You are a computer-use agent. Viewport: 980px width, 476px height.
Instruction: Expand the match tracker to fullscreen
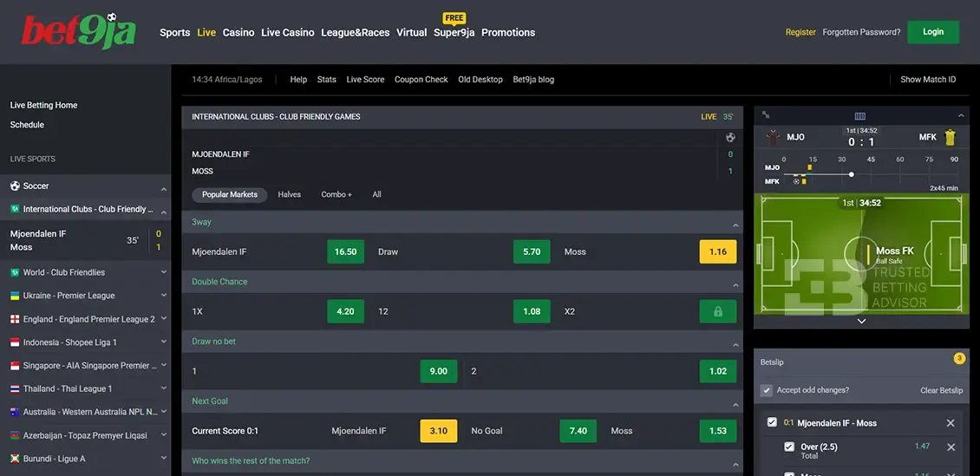point(766,115)
